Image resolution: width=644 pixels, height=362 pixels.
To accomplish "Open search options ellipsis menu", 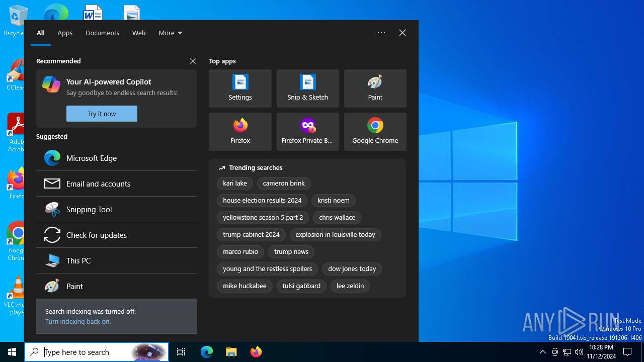I will pos(381,33).
